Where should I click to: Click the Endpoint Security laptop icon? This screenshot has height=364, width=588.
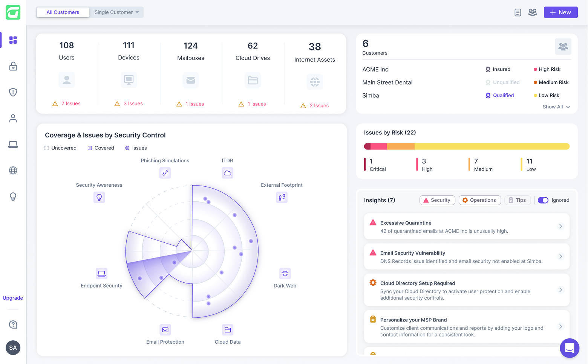(x=102, y=273)
